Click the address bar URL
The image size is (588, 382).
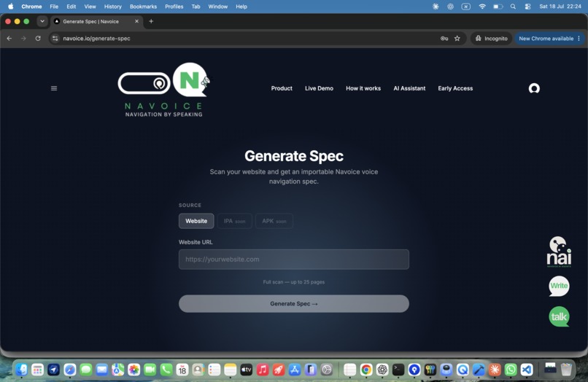97,38
